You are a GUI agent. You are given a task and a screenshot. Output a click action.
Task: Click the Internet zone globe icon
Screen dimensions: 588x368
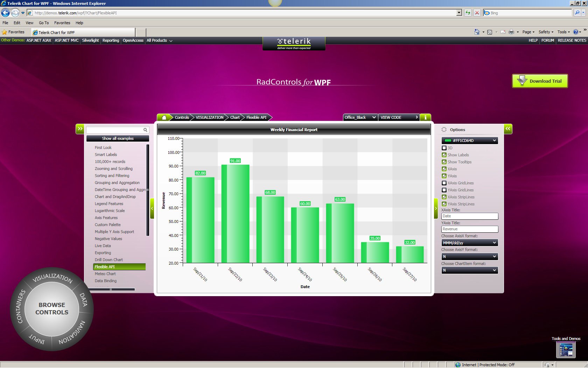[458, 365]
